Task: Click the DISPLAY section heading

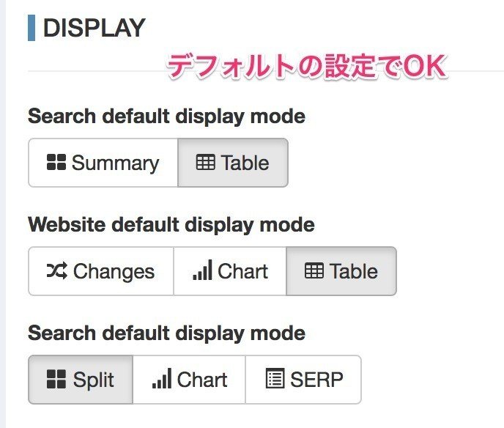Action: [94, 28]
